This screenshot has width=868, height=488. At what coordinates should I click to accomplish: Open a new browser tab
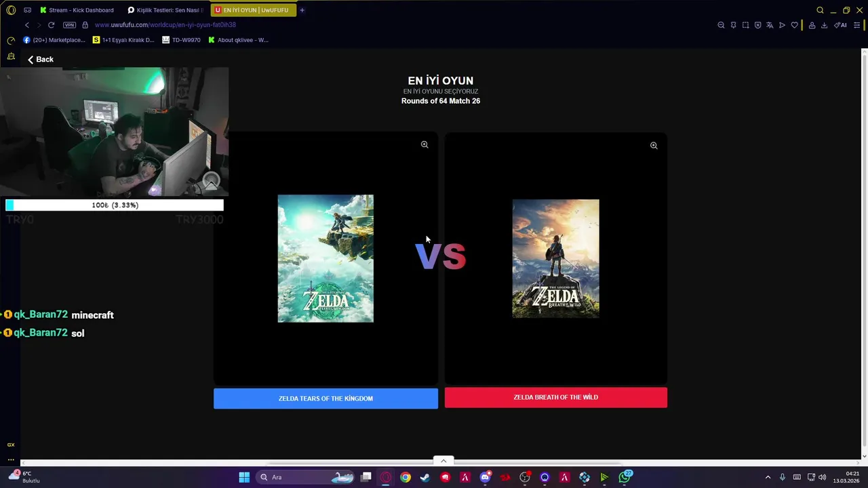302,10
